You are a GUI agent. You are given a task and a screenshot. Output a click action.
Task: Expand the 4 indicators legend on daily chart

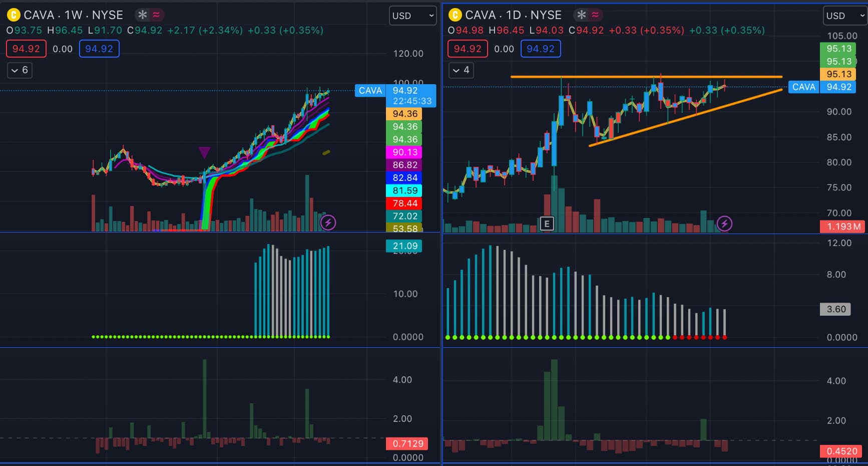461,70
